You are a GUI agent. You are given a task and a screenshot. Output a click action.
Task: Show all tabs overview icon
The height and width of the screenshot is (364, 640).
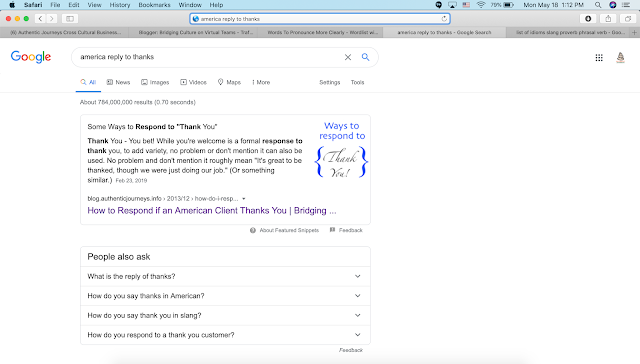[x=628, y=19]
